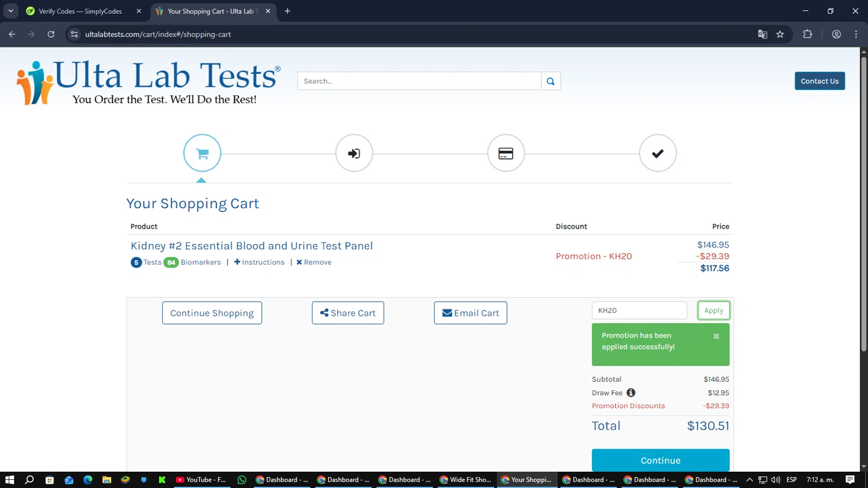Remove the Kidney panel from cart
This screenshot has width=868, height=488.
click(x=314, y=262)
